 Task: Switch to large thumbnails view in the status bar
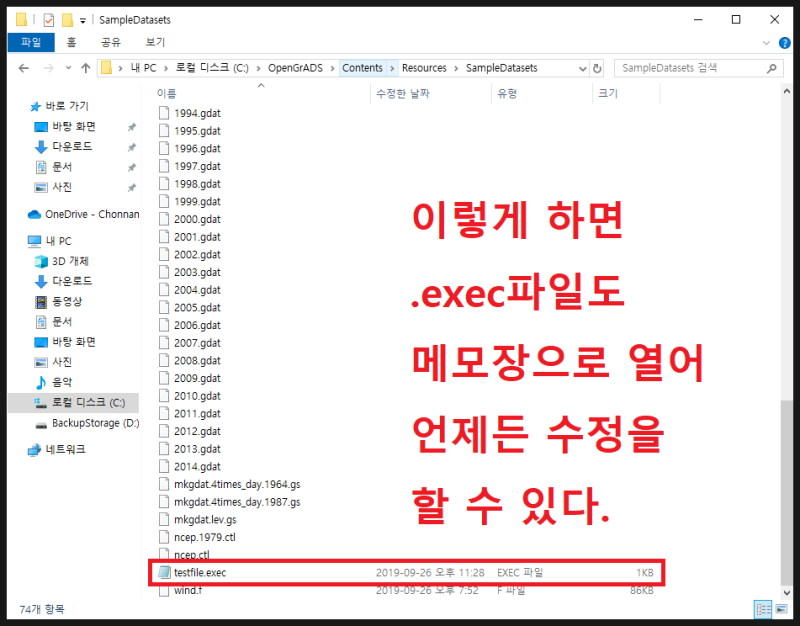[781, 609]
